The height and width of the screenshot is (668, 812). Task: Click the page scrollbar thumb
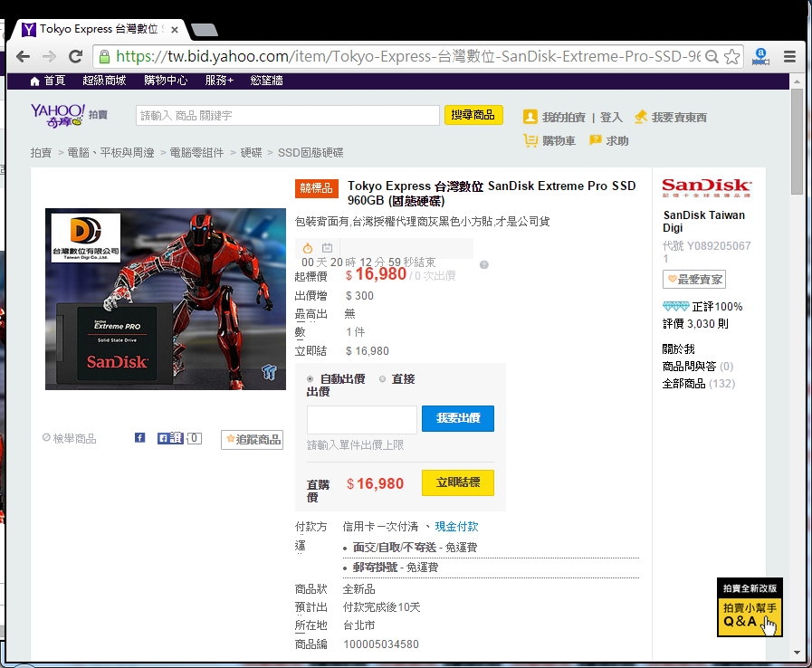pyautogui.click(x=797, y=141)
